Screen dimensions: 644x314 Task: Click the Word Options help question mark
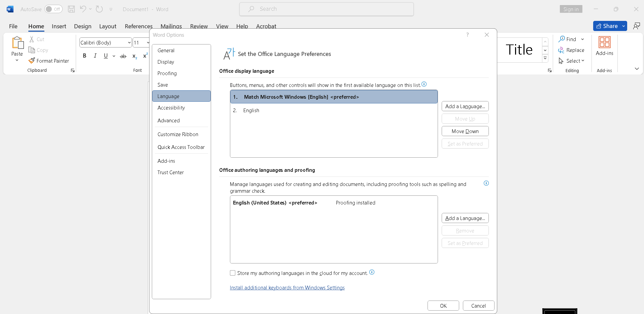[467, 35]
